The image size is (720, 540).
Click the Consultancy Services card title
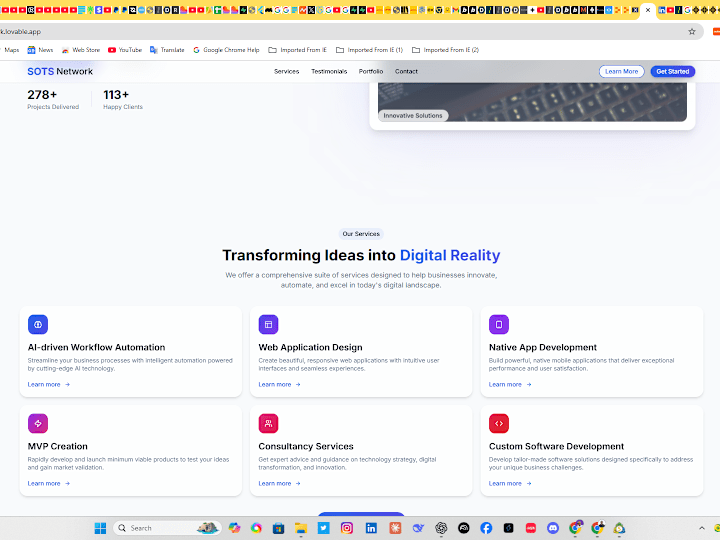click(306, 446)
